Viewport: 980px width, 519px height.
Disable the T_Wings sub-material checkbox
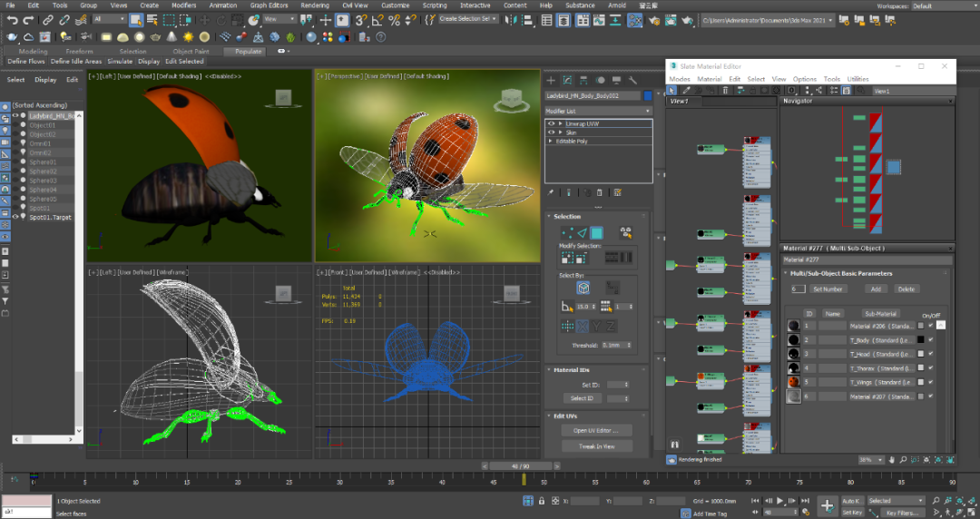[930, 382]
